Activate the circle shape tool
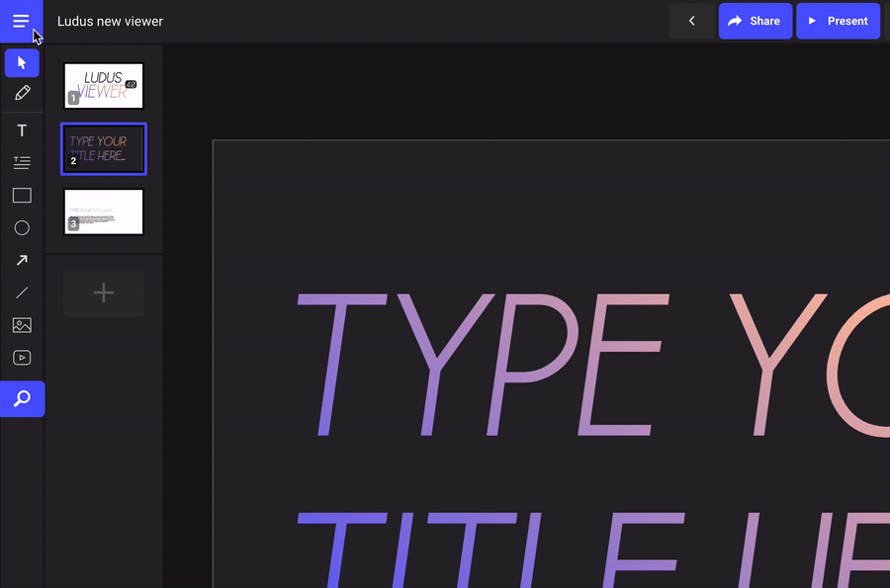 pos(22,228)
